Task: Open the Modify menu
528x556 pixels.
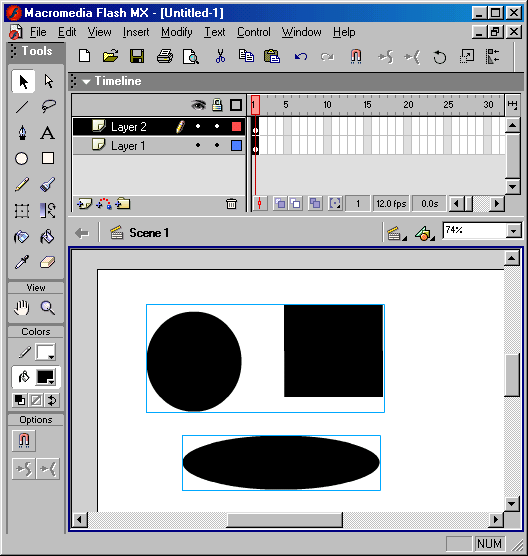Action: (x=177, y=32)
